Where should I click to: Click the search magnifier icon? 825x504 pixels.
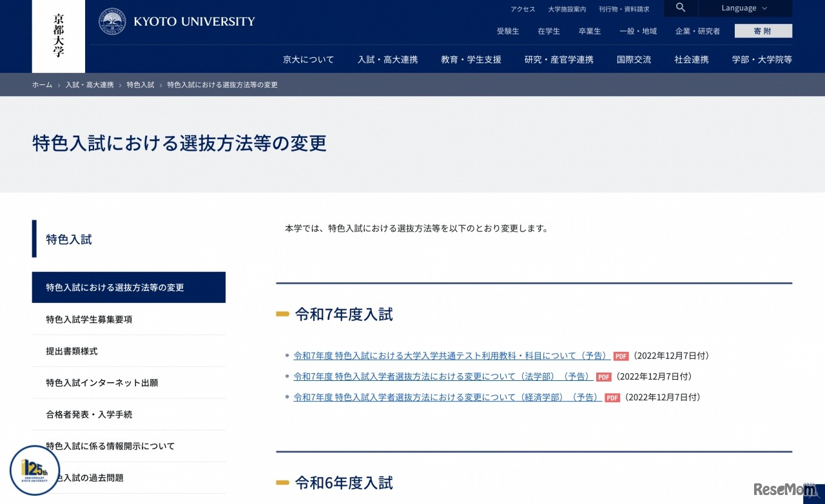(681, 8)
